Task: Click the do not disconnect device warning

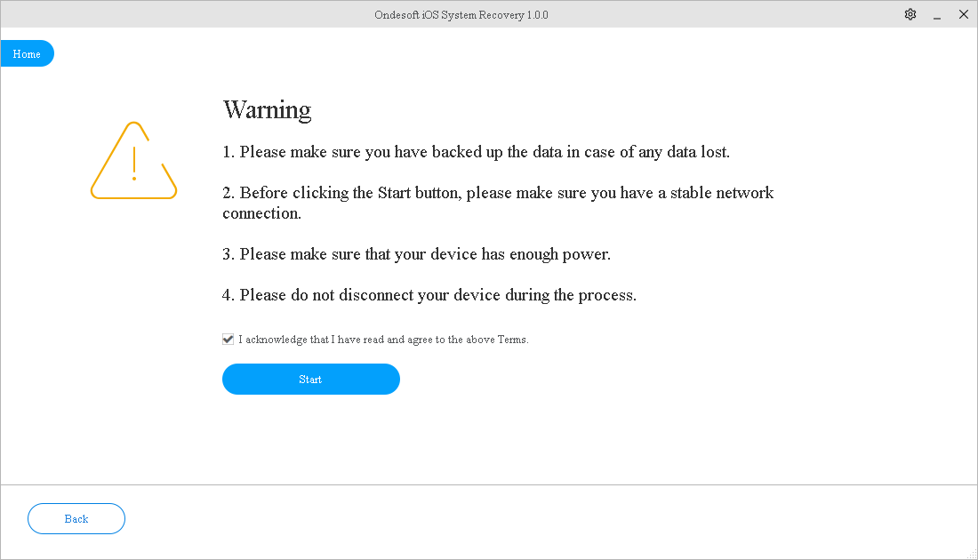Action: [429, 295]
